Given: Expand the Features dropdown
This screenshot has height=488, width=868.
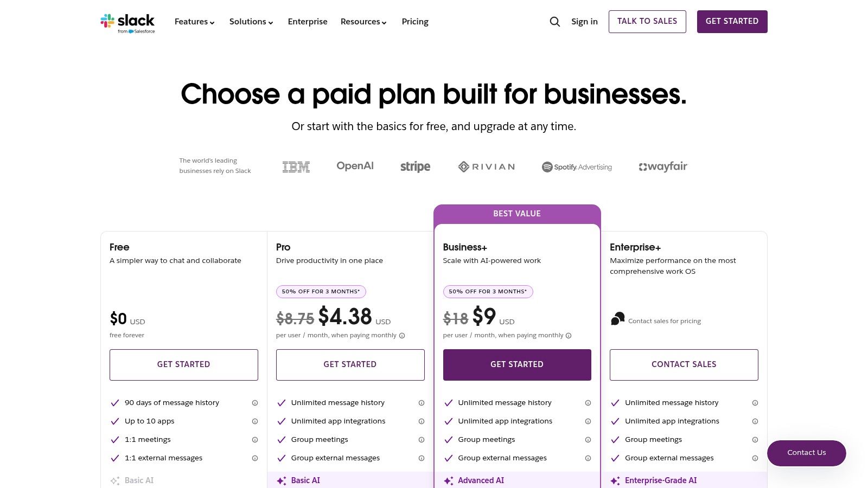Looking at the screenshot, I should coord(194,22).
